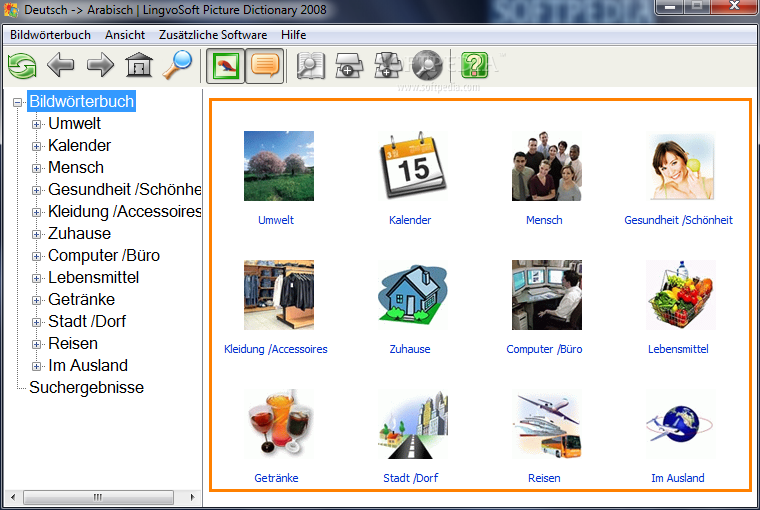Go forward with the right arrow
Viewport: 760px width, 510px height.
(100, 64)
